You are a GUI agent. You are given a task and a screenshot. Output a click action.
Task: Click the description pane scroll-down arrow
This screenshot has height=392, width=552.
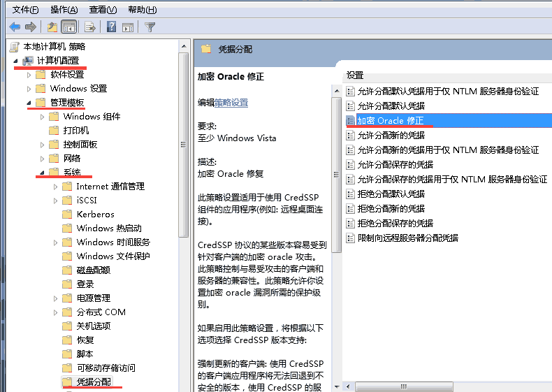[337, 387]
